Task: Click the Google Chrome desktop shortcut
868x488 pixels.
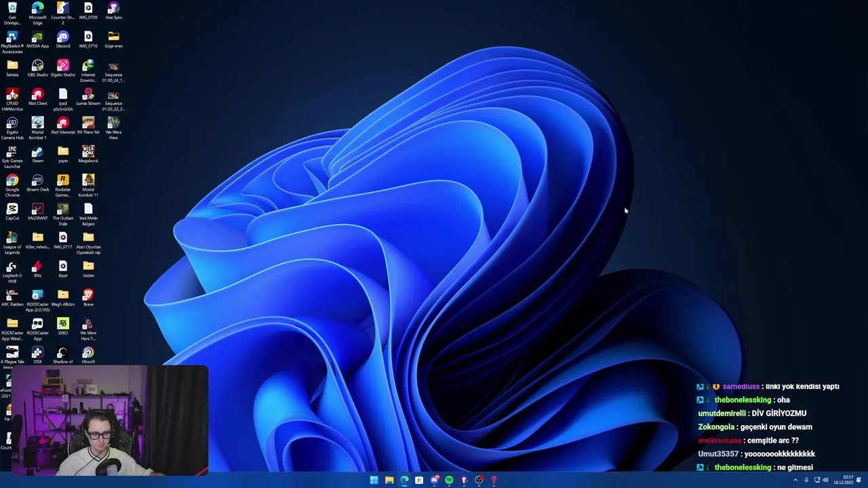Action: [12, 186]
